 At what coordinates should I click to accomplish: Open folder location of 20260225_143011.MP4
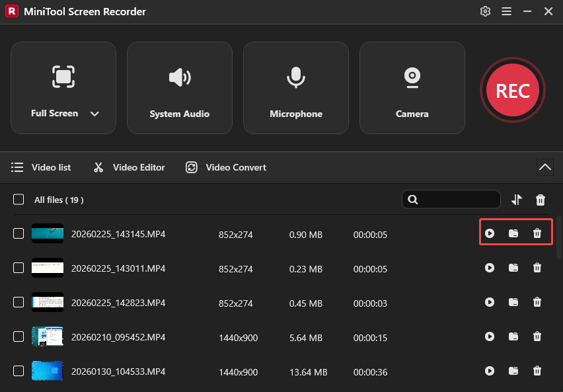tap(513, 268)
